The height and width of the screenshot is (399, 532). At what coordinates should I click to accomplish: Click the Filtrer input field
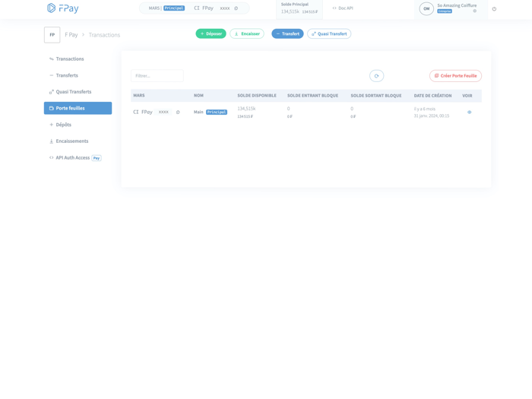(157, 76)
